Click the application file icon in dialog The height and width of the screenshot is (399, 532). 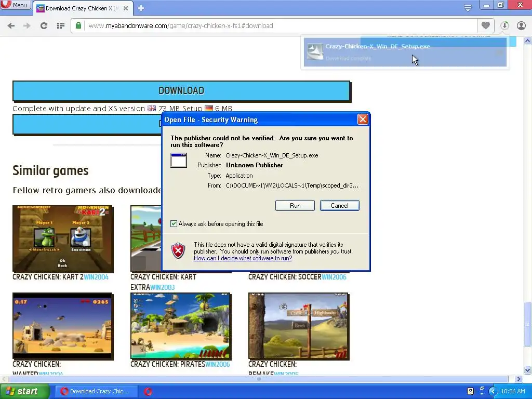click(x=179, y=160)
